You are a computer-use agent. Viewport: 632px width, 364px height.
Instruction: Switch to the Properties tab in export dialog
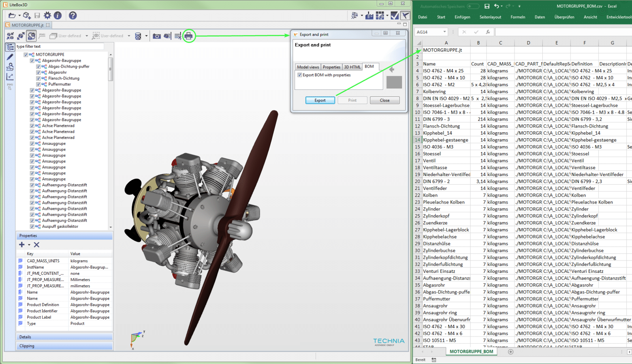331,67
